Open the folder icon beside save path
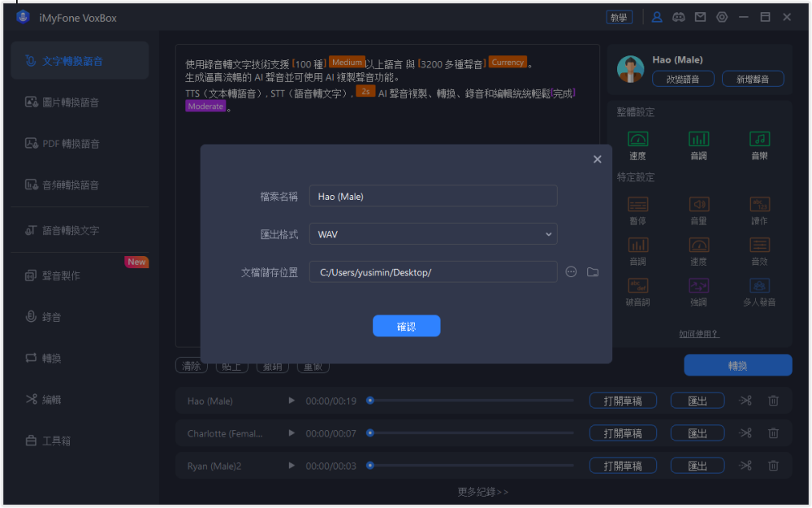 coord(593,272)
